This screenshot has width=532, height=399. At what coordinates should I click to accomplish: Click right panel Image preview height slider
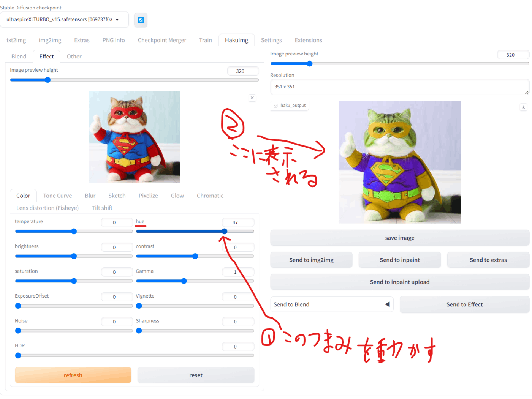(400, 64)
